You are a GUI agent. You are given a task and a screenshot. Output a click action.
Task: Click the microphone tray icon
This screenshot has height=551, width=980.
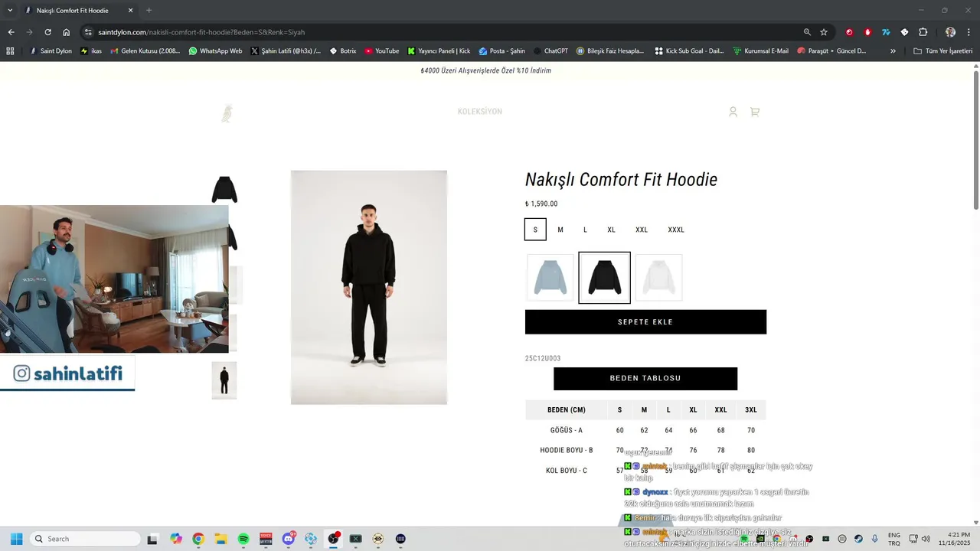[x=875, y=539]
